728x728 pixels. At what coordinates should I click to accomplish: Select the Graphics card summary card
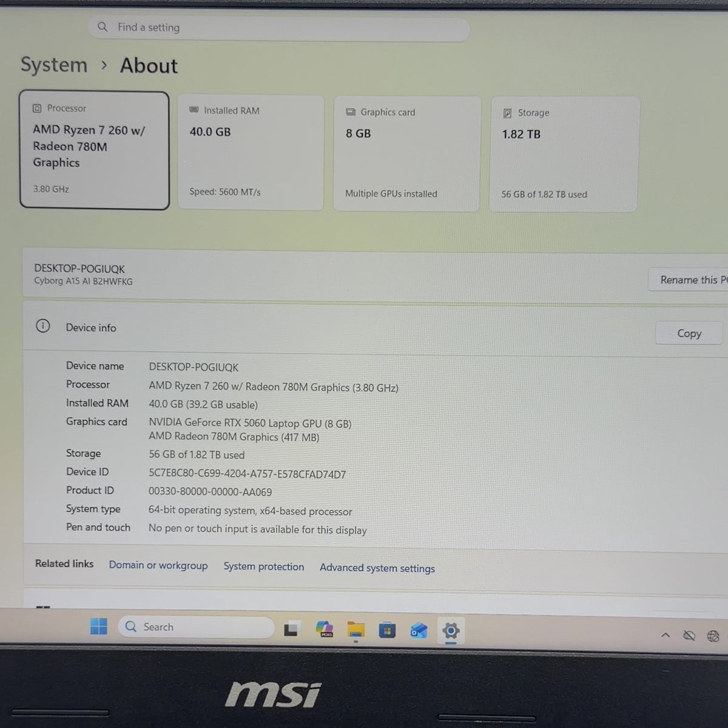(406, 153)
